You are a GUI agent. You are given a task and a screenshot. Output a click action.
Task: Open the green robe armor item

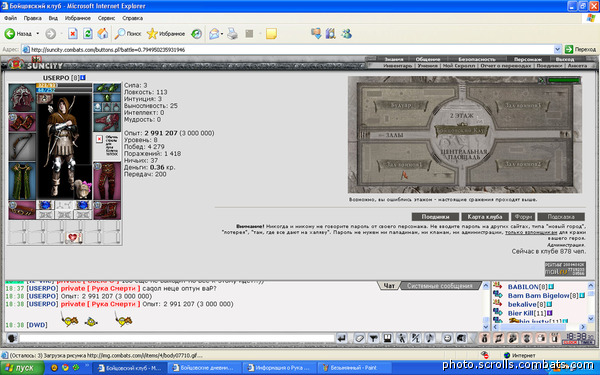click(x=22, y=181)
